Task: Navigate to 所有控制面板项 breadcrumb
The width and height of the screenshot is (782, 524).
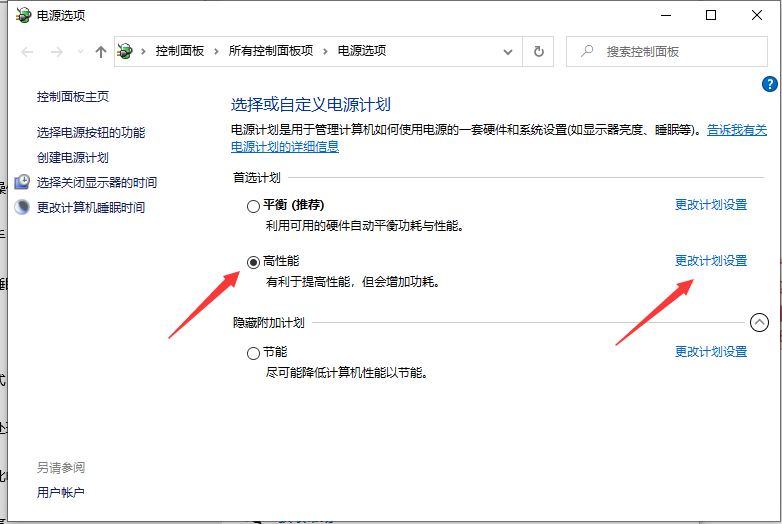Action: [x=270, y=51]
